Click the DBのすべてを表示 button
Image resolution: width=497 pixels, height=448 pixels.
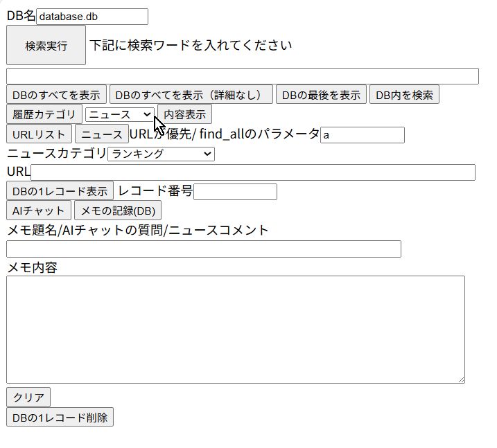click(x=56, y=95)
